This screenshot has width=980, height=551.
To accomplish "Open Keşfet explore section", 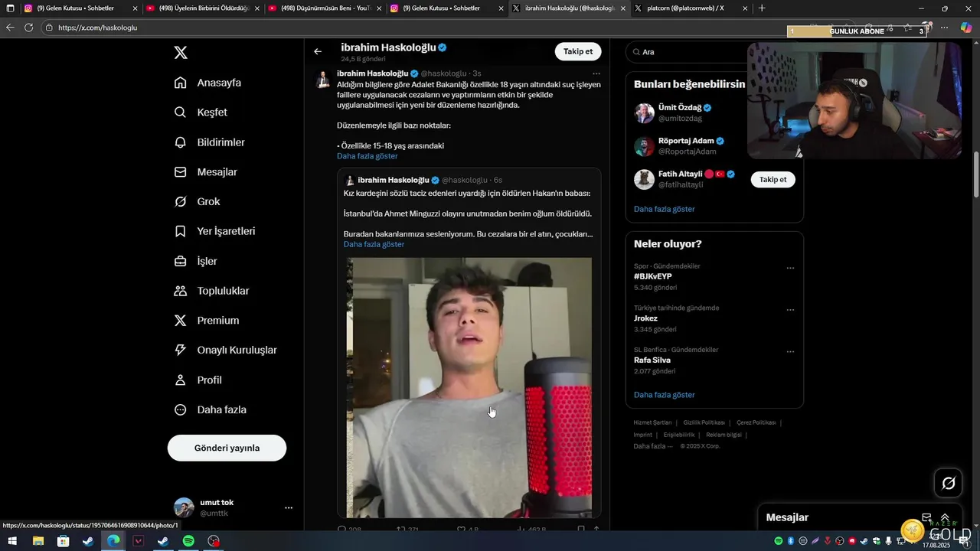I will (x=201, y=112).
